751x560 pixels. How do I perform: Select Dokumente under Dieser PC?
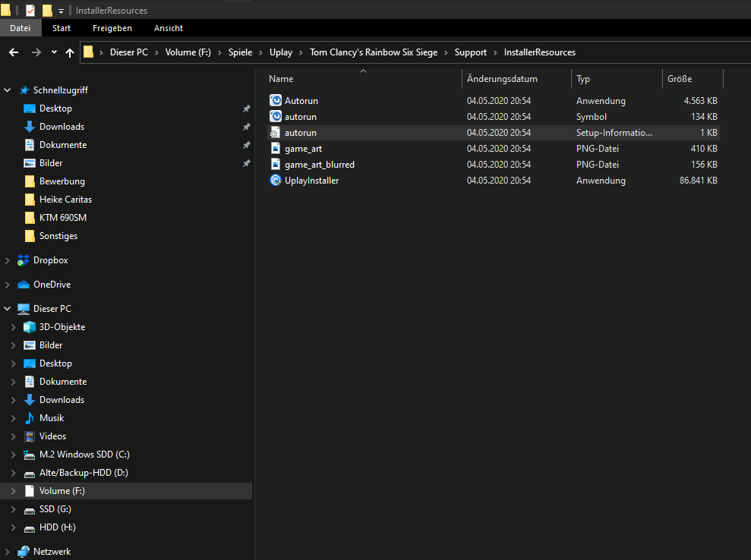63,382
